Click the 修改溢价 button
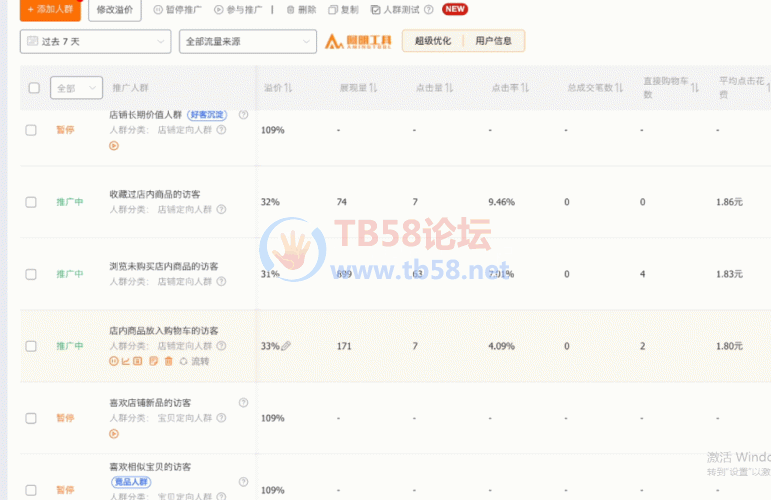771x500 pixels. tap(115, 9)
